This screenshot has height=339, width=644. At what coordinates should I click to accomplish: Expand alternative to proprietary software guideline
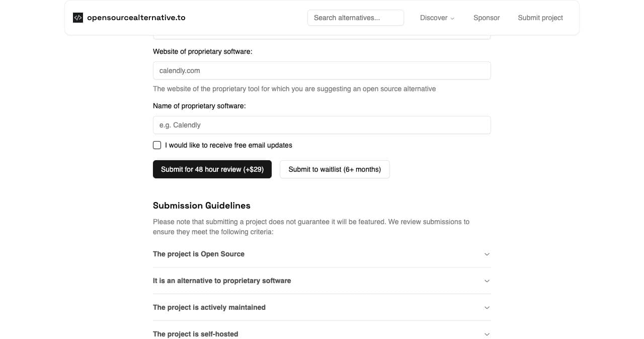[322, 281]
